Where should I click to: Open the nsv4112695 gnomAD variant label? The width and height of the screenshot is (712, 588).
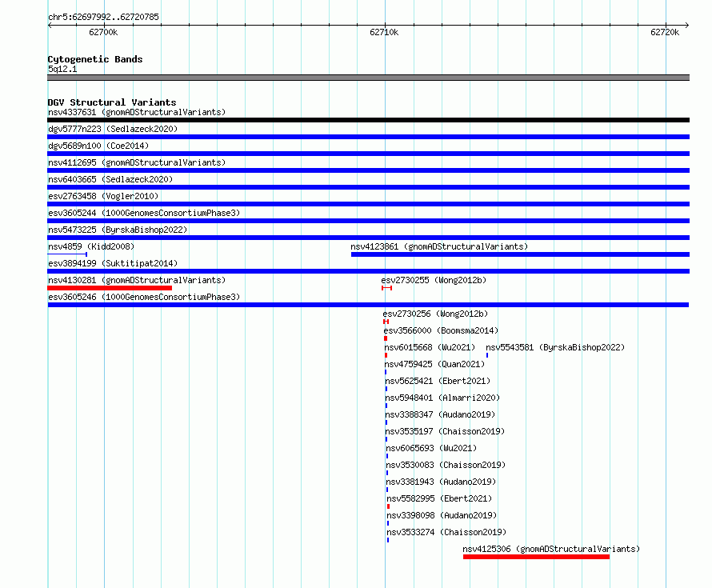point(137,162)
